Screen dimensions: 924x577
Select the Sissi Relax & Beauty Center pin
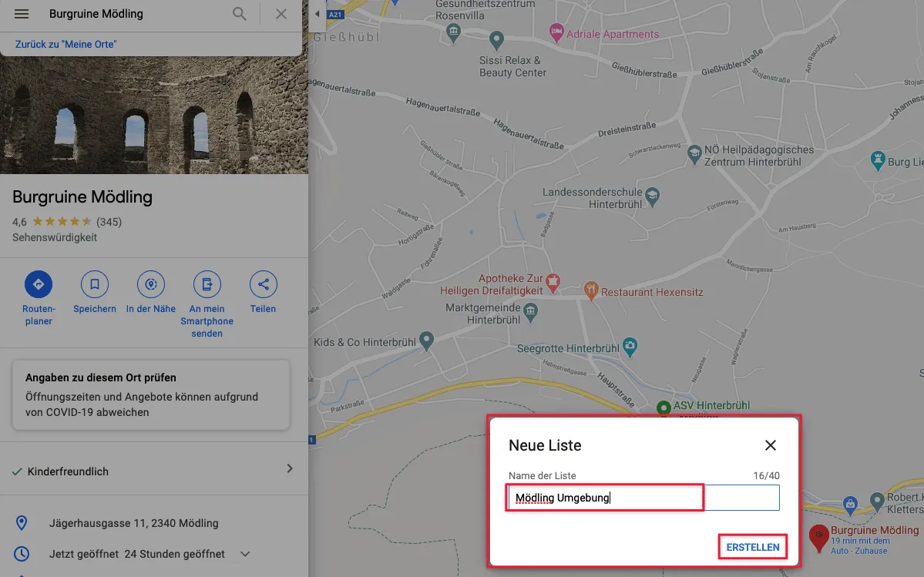(x=497, y=40)
